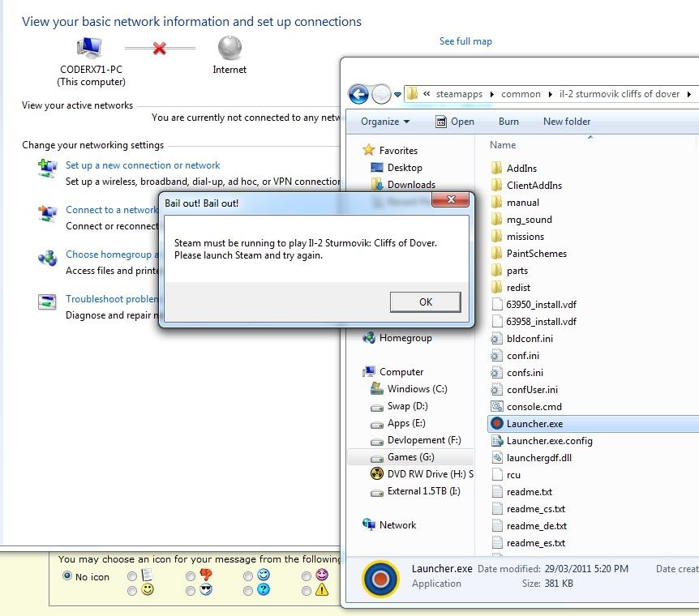
Task: Select the conf.ini file name
Action: [523, 355]
